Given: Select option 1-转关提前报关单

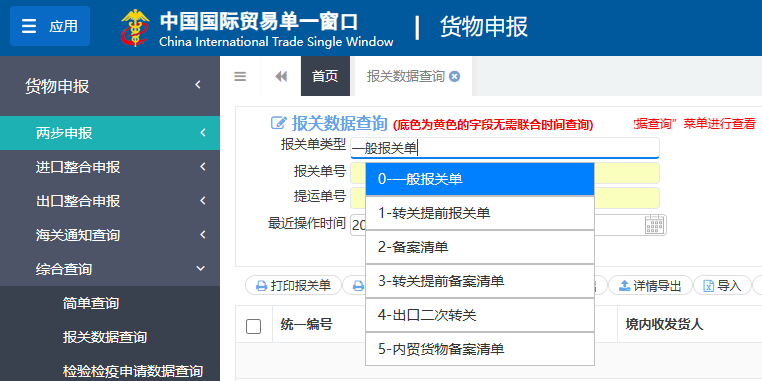Looking at the screenshot, I should coord(480,213).
